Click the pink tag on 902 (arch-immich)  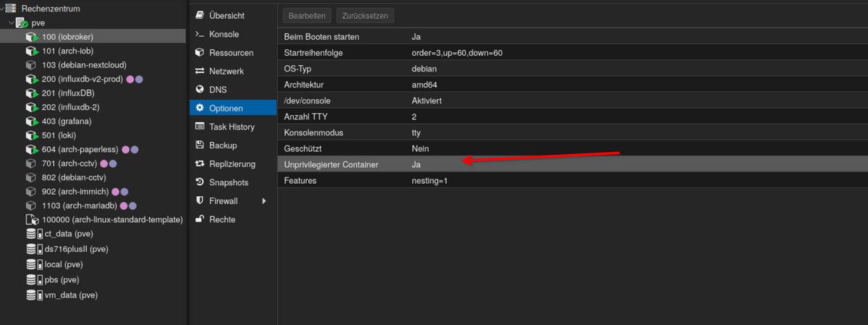click(x=116, y=192)
